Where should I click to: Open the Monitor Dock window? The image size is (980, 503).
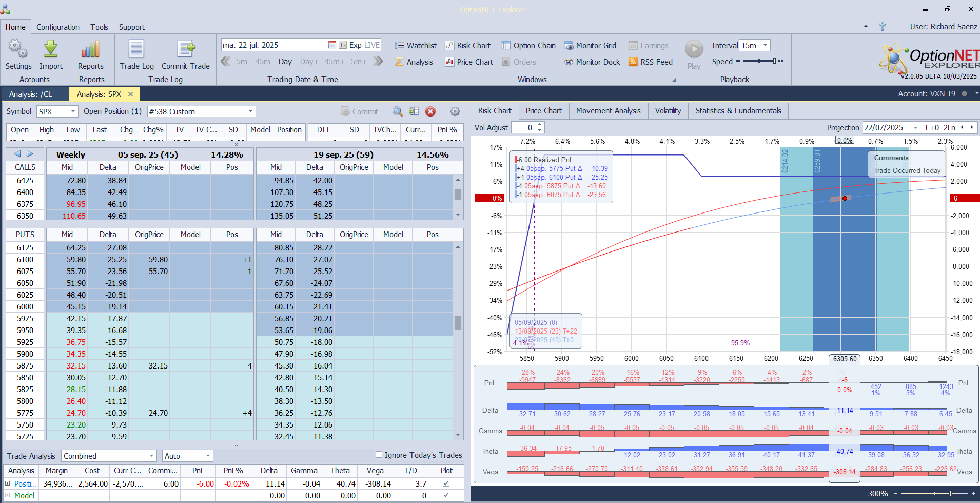click(x=592, y=62)
